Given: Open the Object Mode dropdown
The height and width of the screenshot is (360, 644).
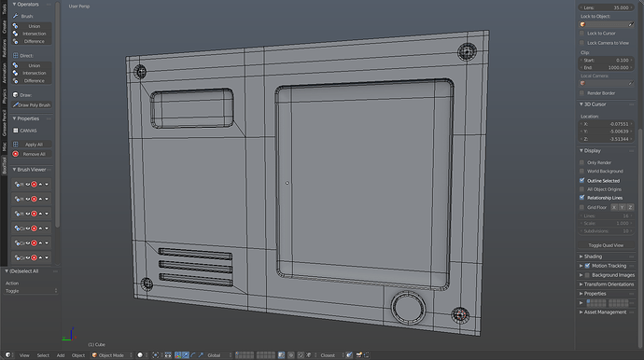Looking at the screenshot, I should coord(112,355).
